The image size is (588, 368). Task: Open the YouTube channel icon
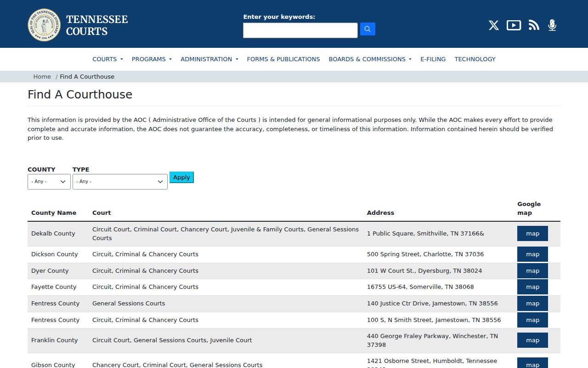514,25
